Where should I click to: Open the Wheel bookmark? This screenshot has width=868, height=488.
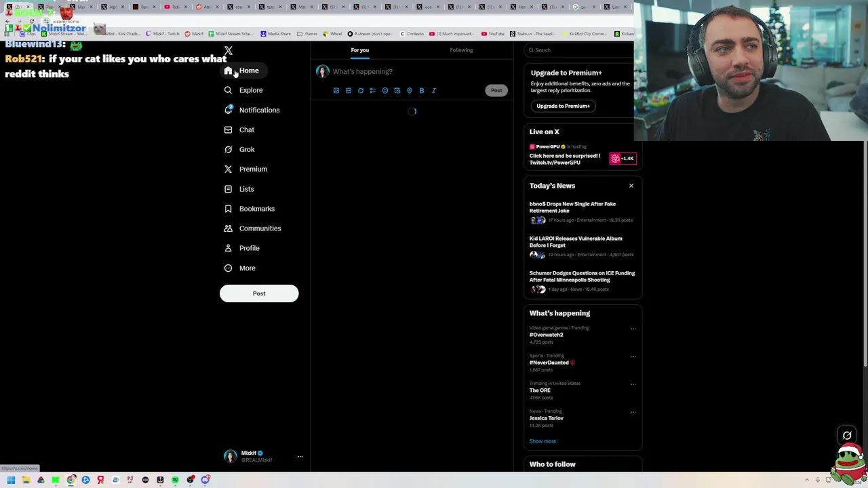[x=333, y=34]
